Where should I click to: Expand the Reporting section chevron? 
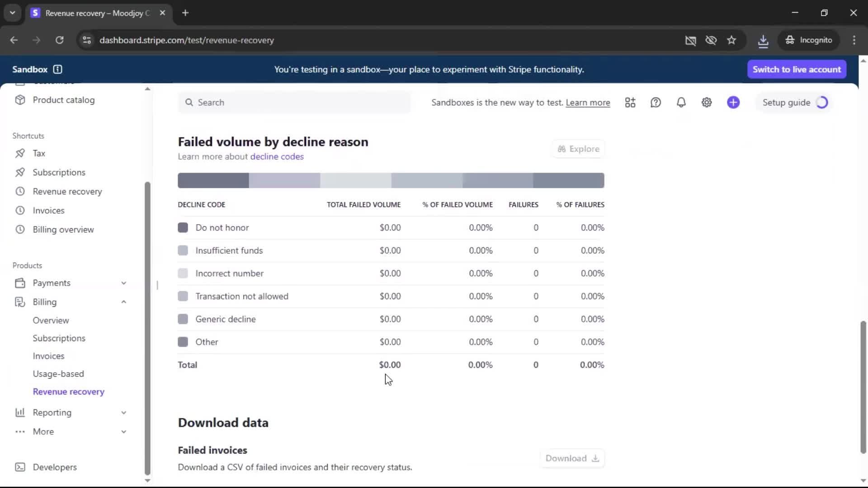123,413
